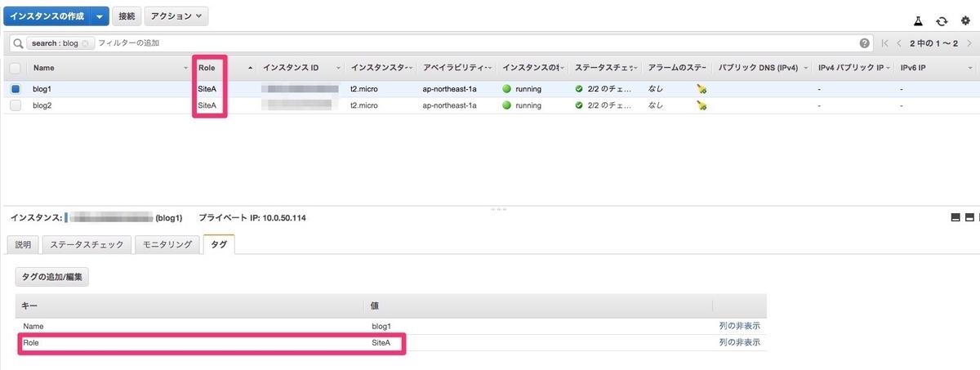Switch to the ステータスチェック tab
980x370 pixels.
87,244
